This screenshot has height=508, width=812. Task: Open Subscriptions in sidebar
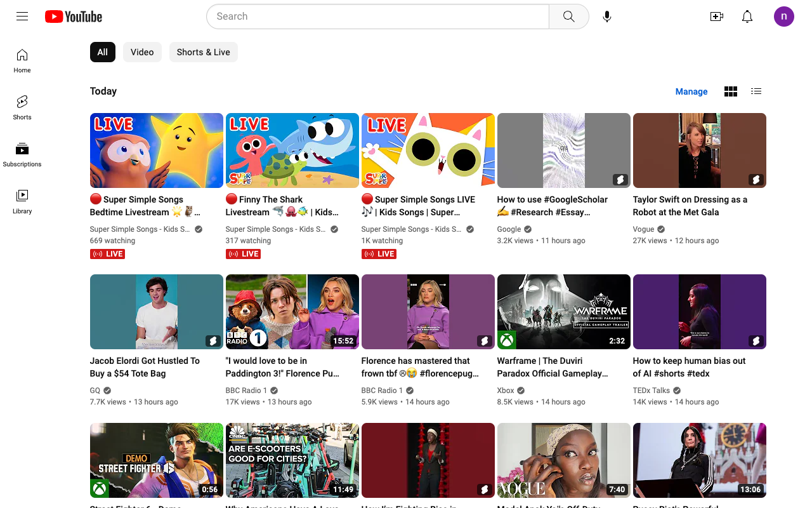click(22, 155)
